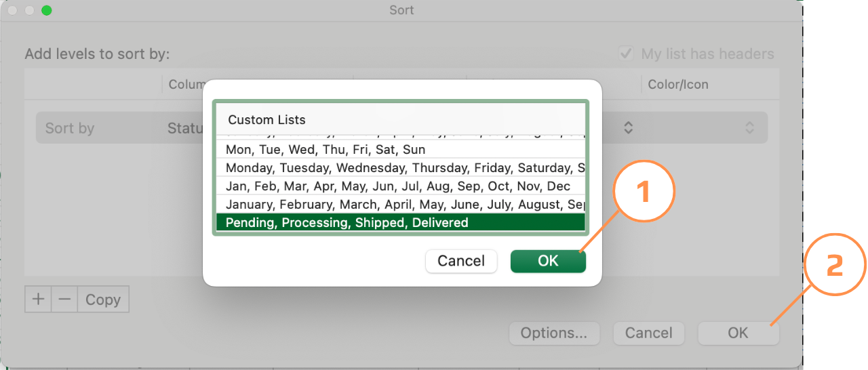Image resolution: width=868 pixels, height=370 pixels.
Task: Confirm the Sort dialog with its OK button
Action: pos(738,333)
